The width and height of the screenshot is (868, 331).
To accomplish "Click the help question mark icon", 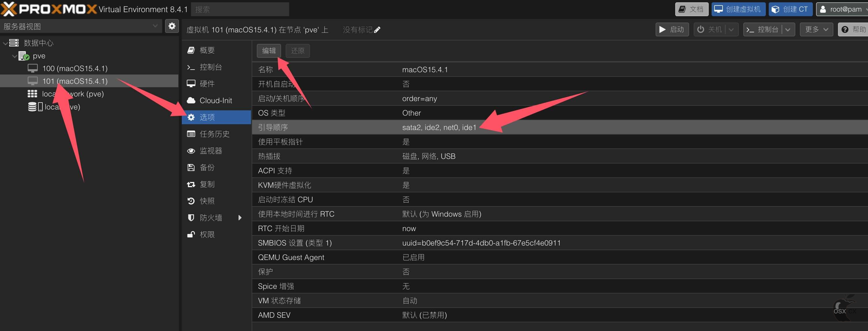I will 845,30.
